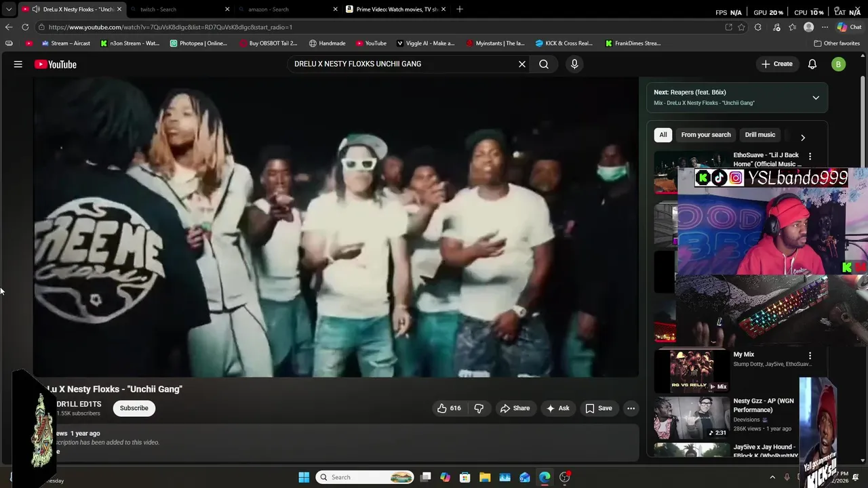Clear the YouTube search box text
Screen dimensions: 868x488
pos(522,64)
